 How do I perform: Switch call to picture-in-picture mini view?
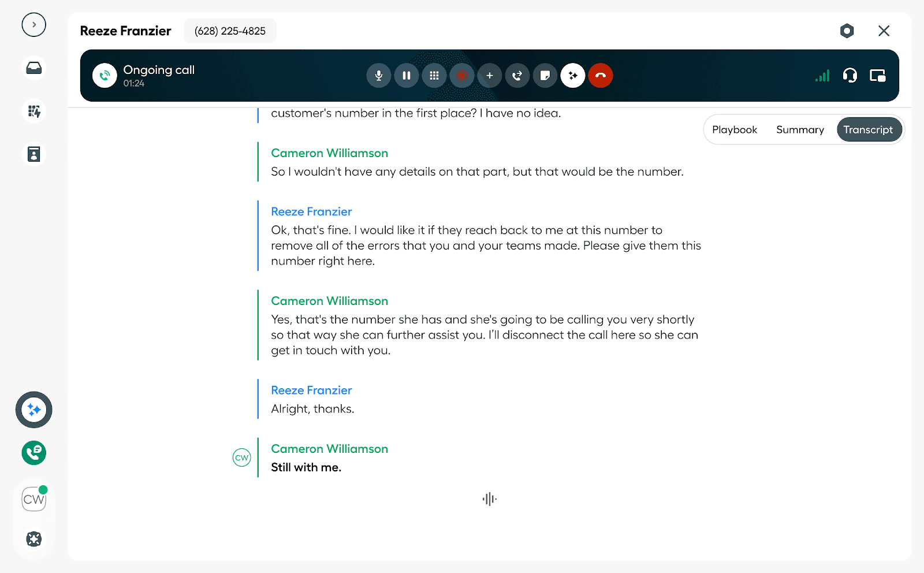point(878,76)
